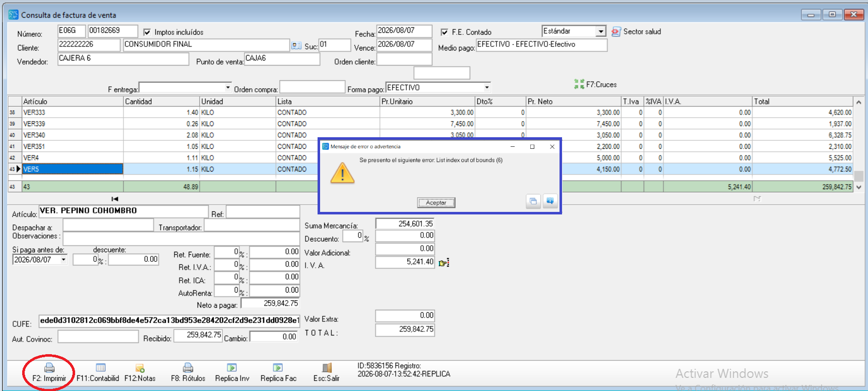Run the Replica Inv action

[232, 372]
